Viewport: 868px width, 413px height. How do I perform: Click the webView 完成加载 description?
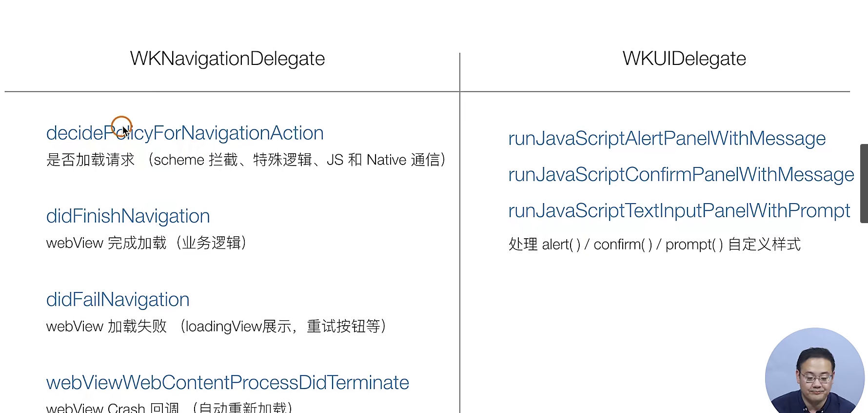coord(146,243)
